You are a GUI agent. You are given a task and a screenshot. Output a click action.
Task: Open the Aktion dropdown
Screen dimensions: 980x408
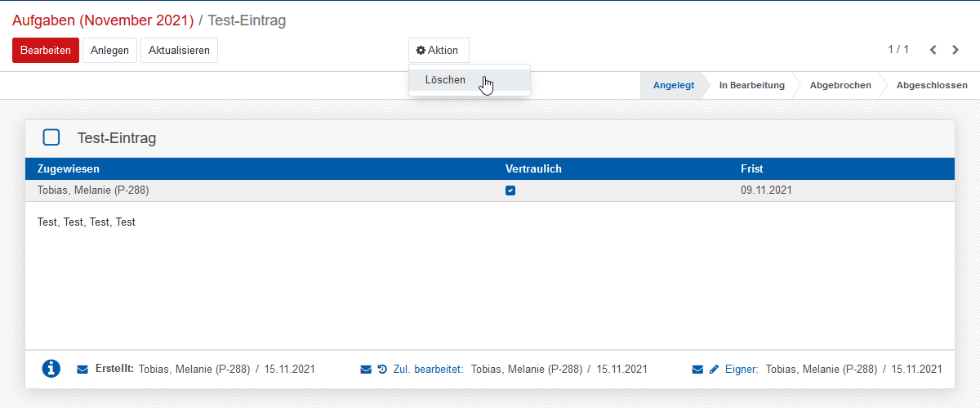(x=439, y=51)
